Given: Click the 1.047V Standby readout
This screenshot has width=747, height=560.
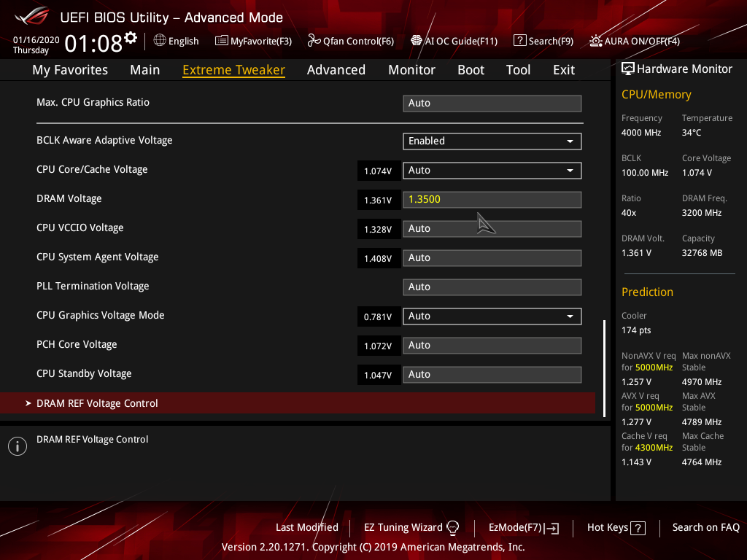Looking at the screenshot, I should coord(379,375).
